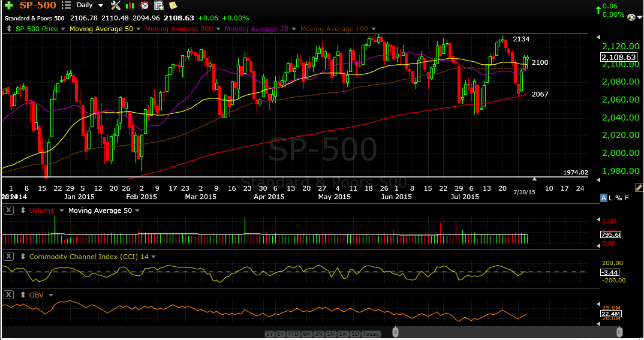Close the Volume indicator panel

8,210
